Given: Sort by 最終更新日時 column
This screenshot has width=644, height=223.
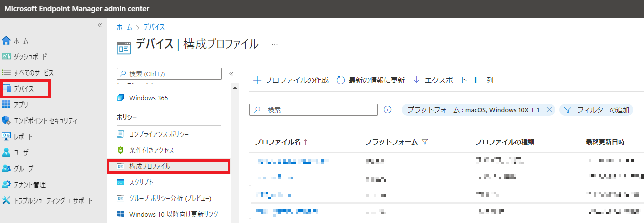Looking at the screenshot, I should coord(605,142).
